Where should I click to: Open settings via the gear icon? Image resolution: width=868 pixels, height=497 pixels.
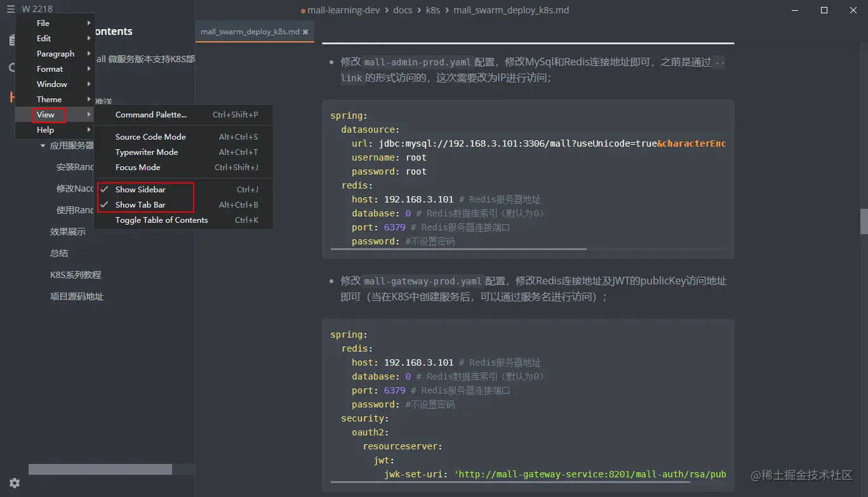coord(14,483)
